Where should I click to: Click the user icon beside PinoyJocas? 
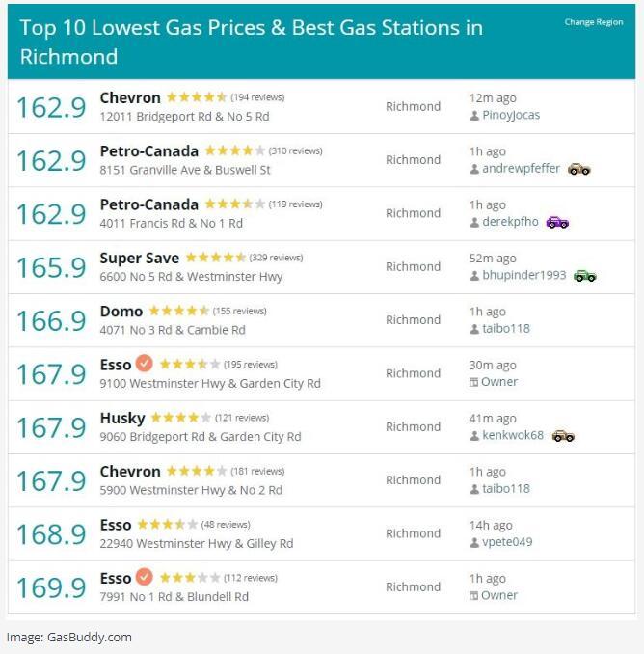[474, 116]
